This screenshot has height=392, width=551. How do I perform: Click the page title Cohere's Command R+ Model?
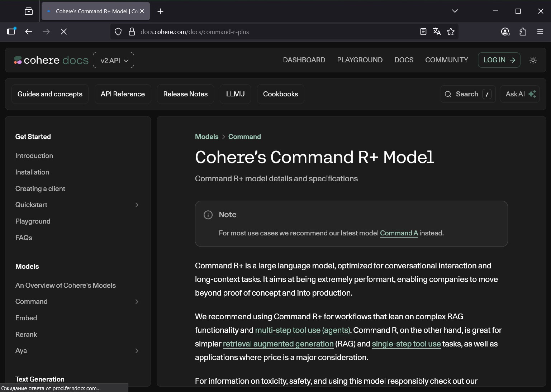click(314, 157)
